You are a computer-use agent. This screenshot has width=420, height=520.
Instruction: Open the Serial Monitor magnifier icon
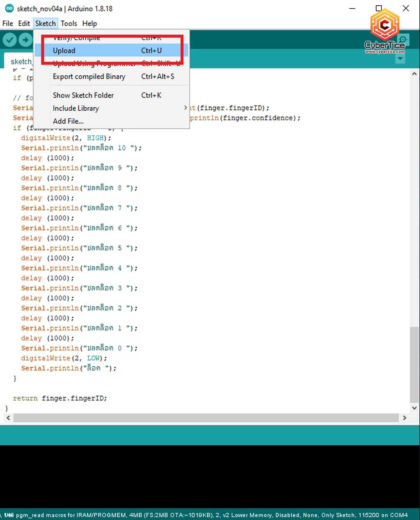[403, 40]
